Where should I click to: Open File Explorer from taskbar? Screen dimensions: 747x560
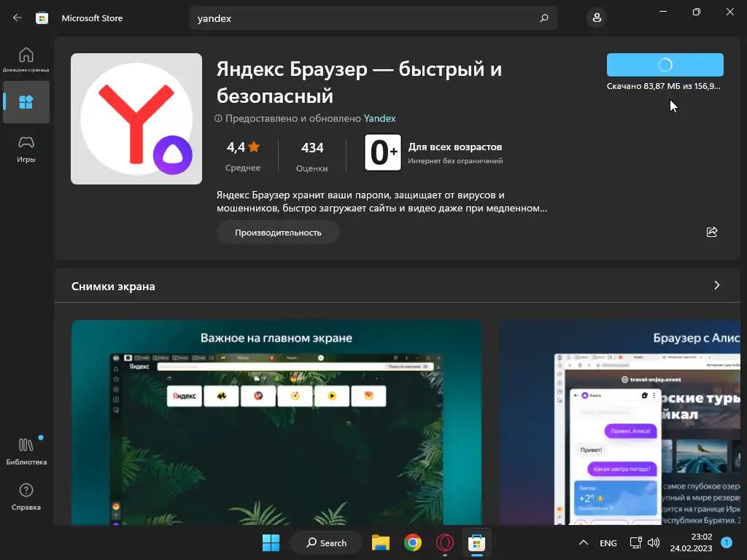click(x=381, y=542)
